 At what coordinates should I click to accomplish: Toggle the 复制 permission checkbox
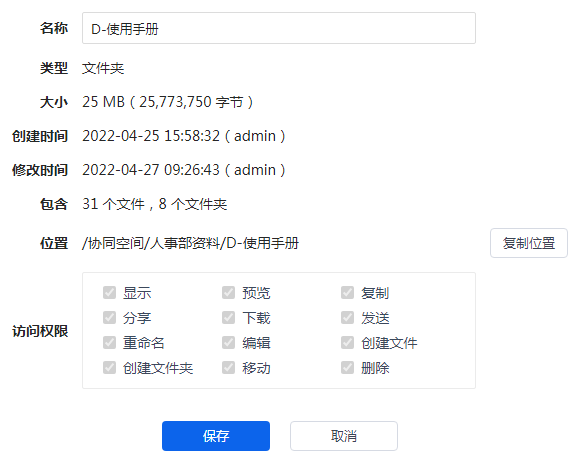[x=347, y=292]
